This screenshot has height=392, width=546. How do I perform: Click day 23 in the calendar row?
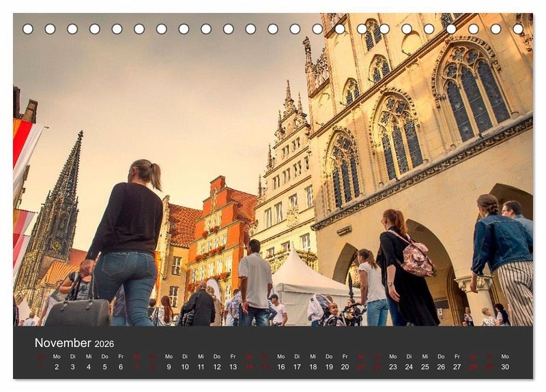[x=393, y=367]
